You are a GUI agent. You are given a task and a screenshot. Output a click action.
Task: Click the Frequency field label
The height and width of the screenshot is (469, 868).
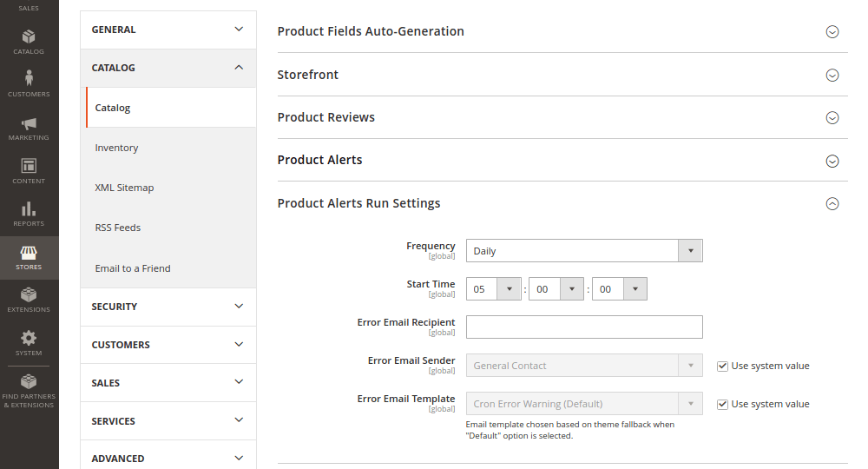tap(431, 245)
